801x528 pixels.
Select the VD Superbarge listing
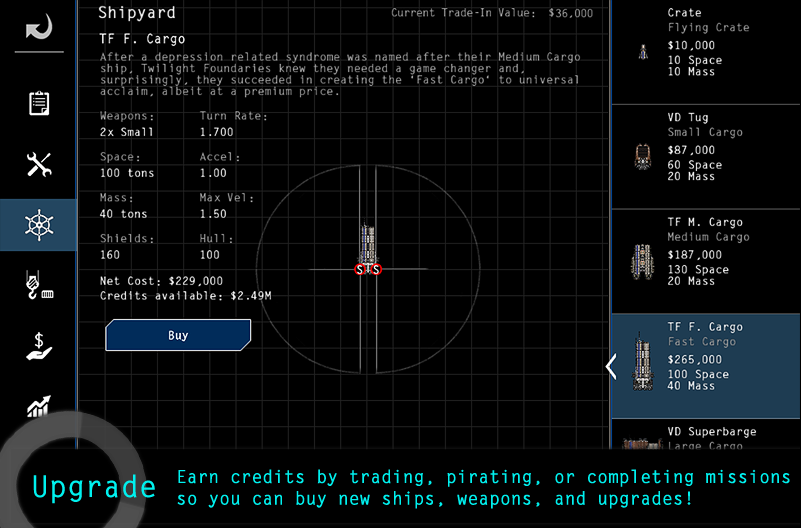pos(706,435)
